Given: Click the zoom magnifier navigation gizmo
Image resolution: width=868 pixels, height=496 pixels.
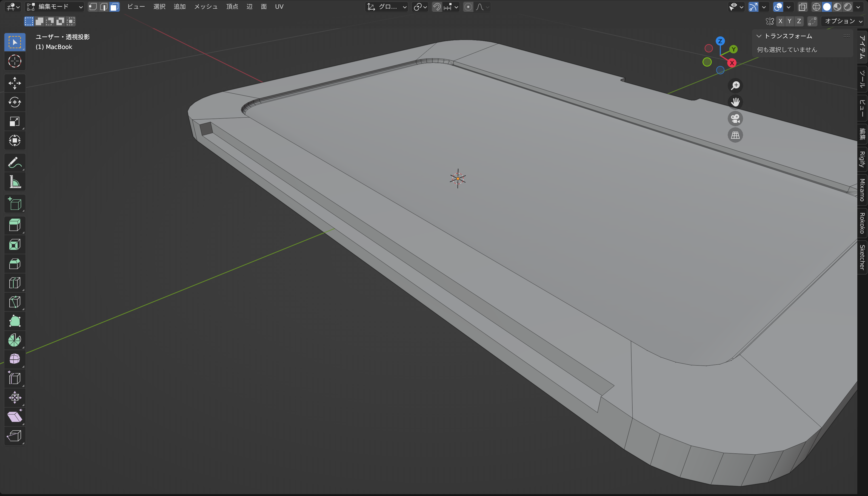Looking at the screenshot, I should (x=735, y=85).
